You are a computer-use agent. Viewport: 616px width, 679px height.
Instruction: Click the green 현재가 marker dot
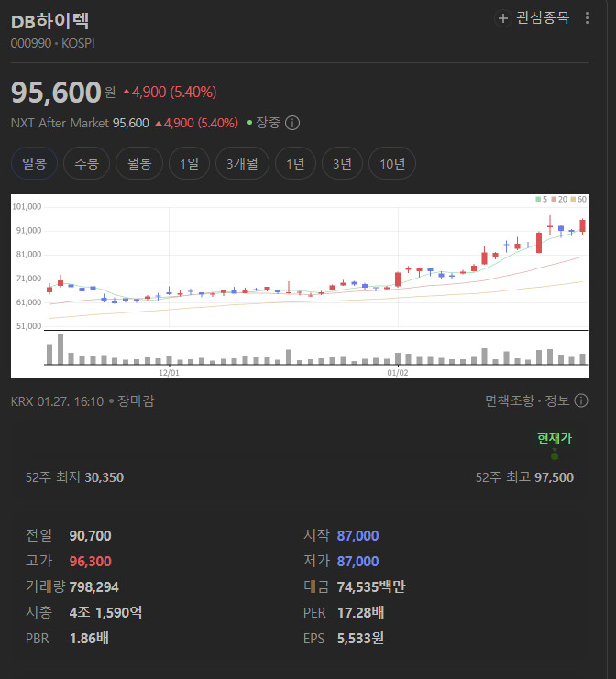coord(555,456)
